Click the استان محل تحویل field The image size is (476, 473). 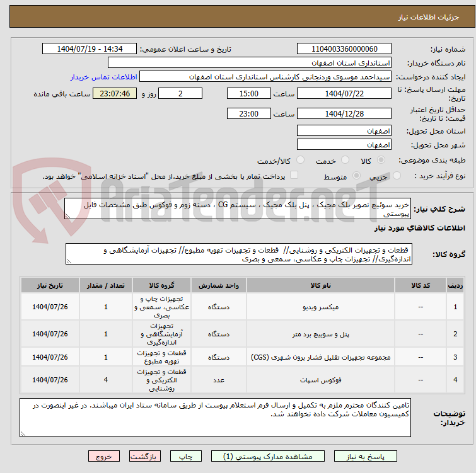click(344, 130)
